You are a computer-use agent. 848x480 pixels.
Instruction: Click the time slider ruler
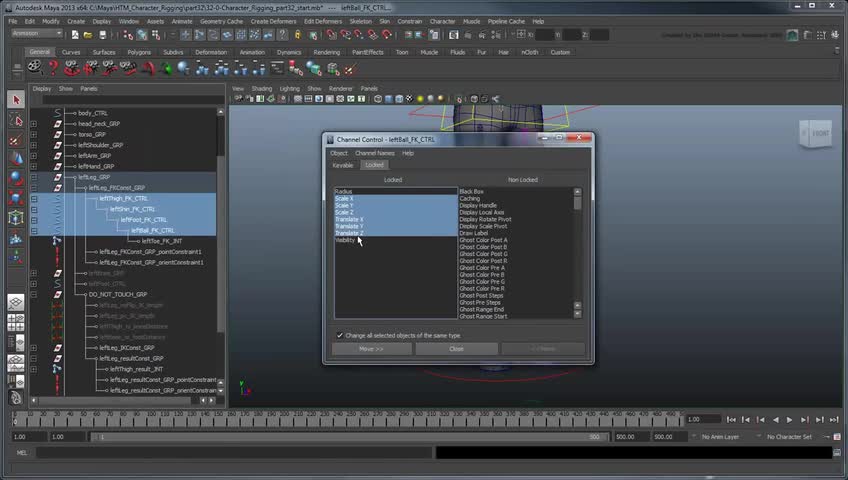pos(347,418)
